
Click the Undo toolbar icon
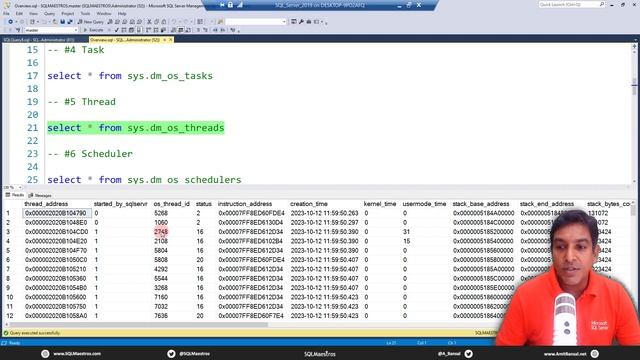coord(174,22)
